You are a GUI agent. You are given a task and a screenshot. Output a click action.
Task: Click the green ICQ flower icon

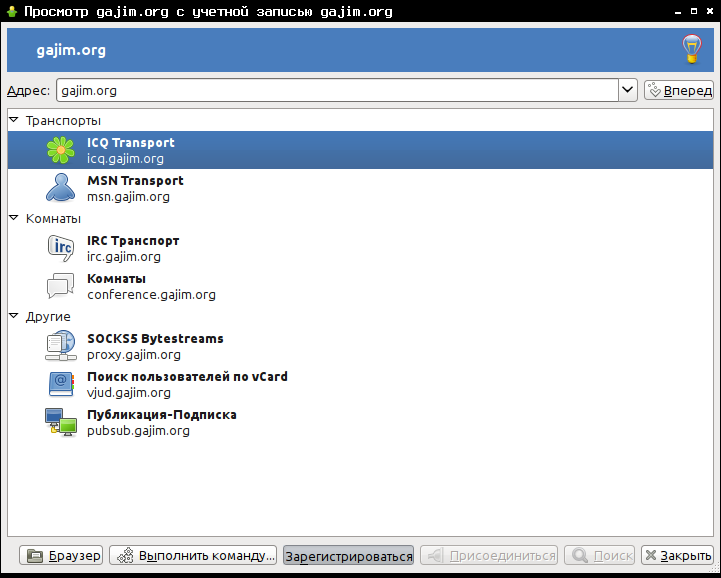coord(60,150)
